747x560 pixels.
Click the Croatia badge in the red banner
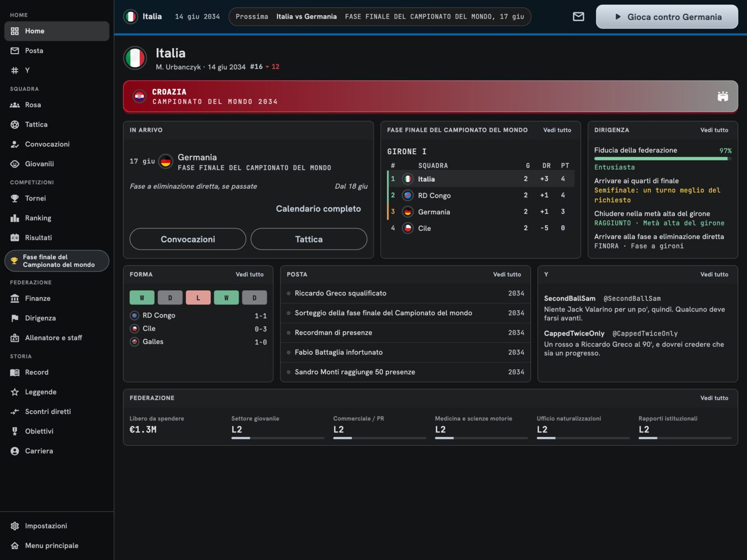point(139,97)
